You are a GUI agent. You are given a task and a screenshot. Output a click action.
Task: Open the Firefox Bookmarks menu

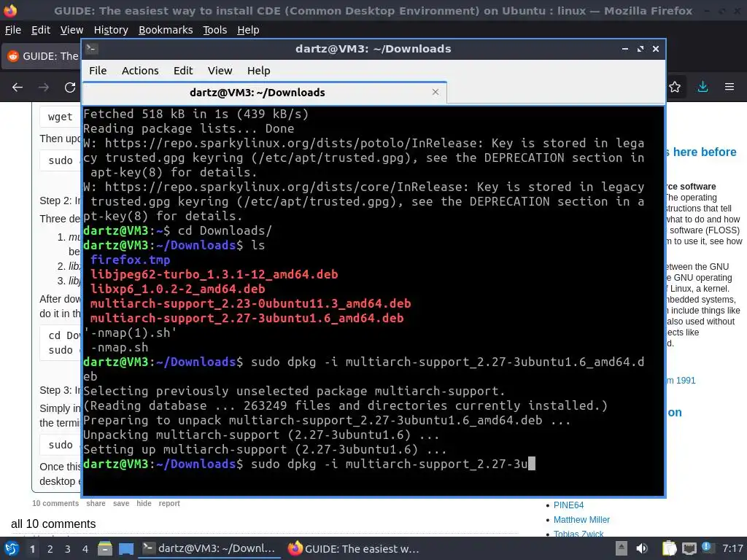coord(166,30)
